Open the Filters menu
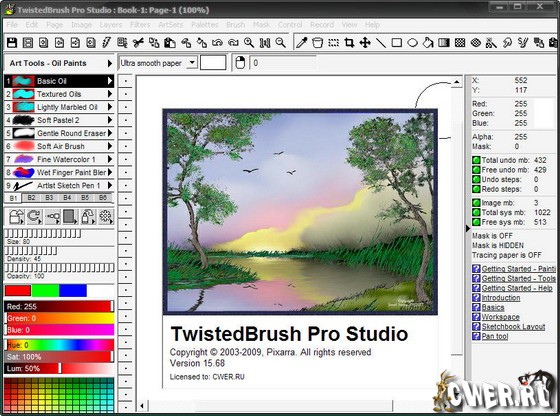This screenshot has height=416, width=560. click(x=140, y=25)
